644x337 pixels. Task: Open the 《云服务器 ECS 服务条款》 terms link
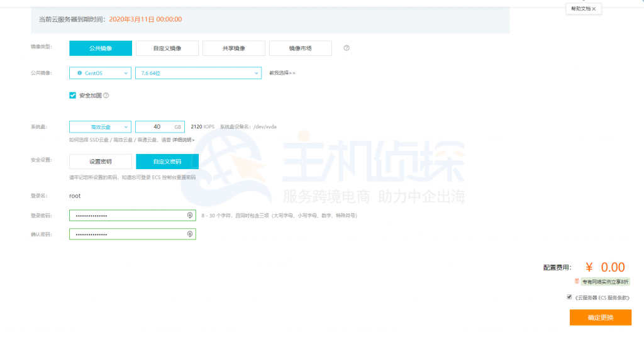pos(602,297)
